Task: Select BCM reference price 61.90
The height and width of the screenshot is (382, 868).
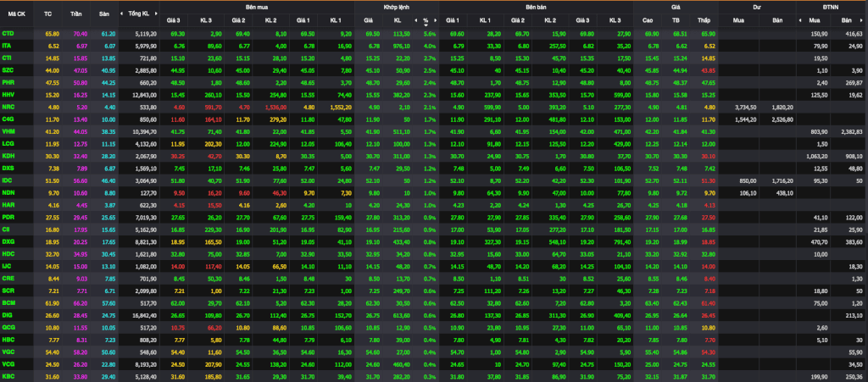Action: coord(52,302)
